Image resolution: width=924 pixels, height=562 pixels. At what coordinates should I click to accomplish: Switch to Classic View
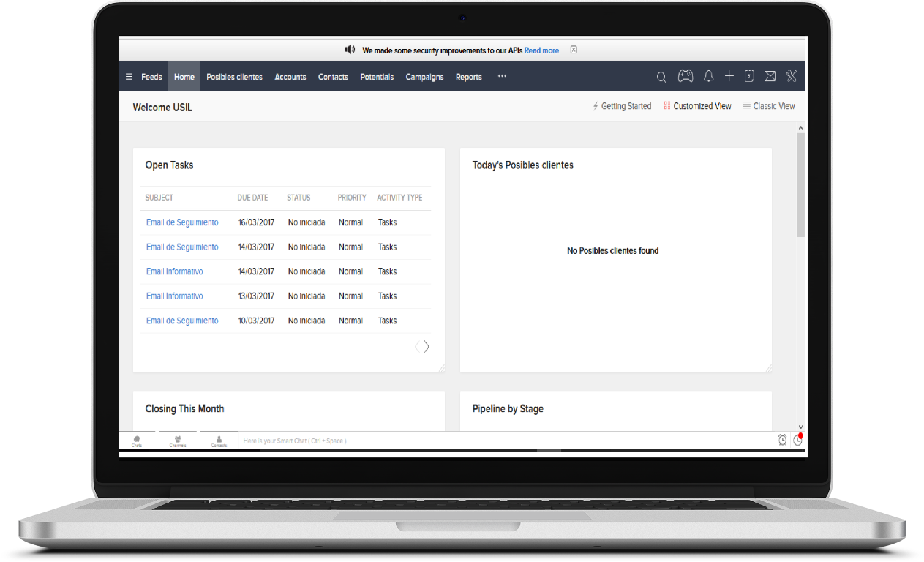point(769,106)
